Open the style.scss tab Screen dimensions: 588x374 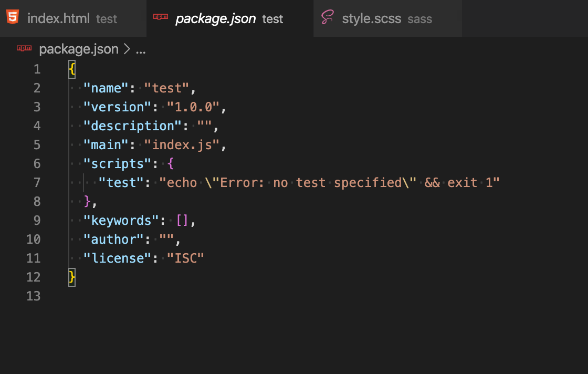(371, 19)
